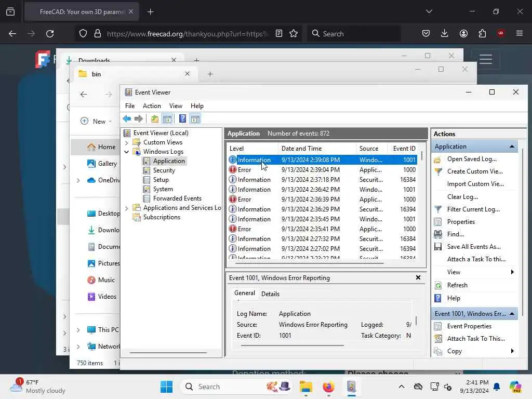Image resolution: width=532 pixels, height=399 pixels.
Task: Sort events by Date and Time column
Action: [317, 148]
